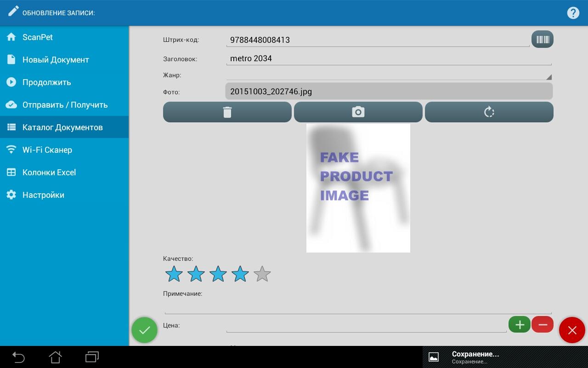The image size is (588, 368).
Task: Tap the photo filename field
Action: point(389,91)
